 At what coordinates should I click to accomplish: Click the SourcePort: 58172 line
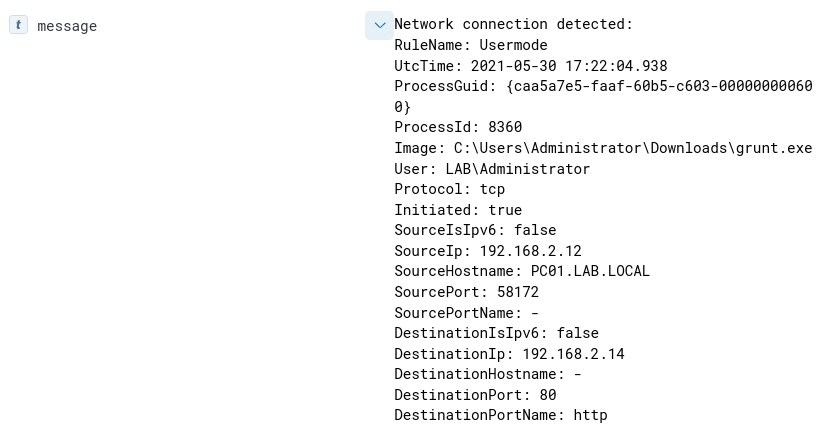click(466, 292)
